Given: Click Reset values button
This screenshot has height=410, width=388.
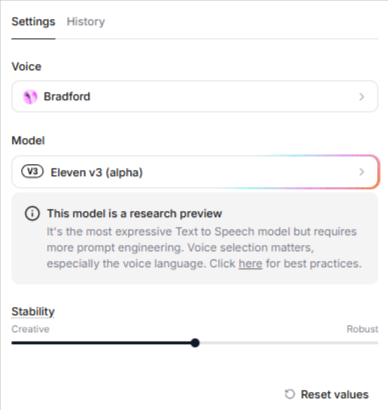Looking at the screenshot, I should click(327, 394).
